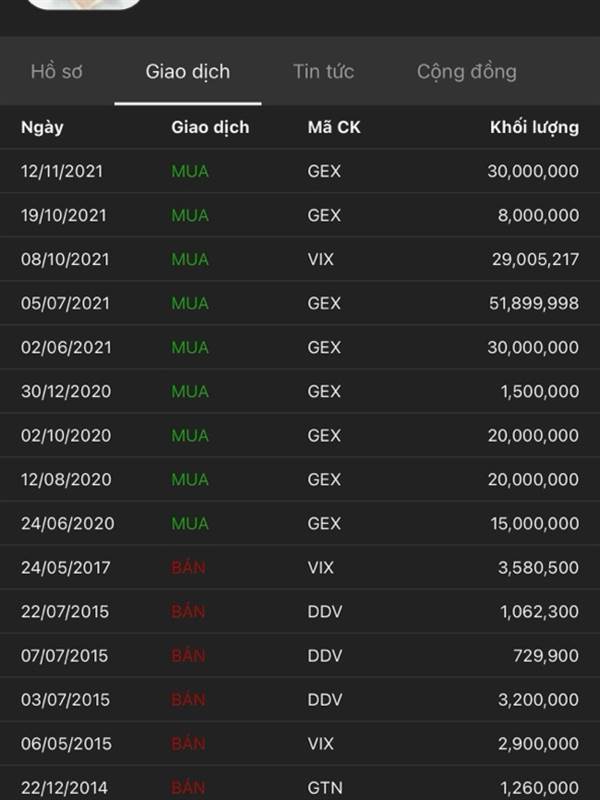The image size is (600, 800).
Task: Select the 51,899,998 GEX purchase row
Action: click(300, 303)
